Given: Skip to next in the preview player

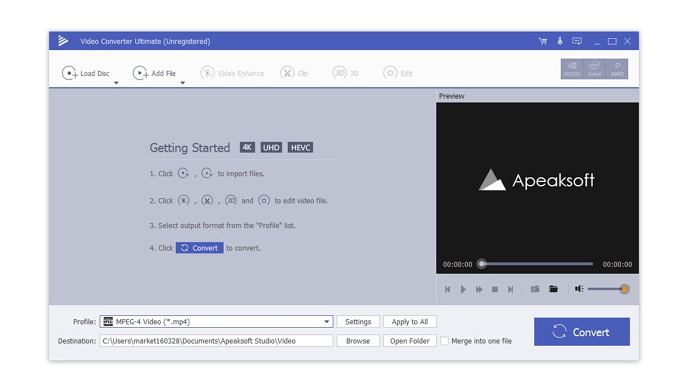Looking at the screenshot, I should coord(510,290).
